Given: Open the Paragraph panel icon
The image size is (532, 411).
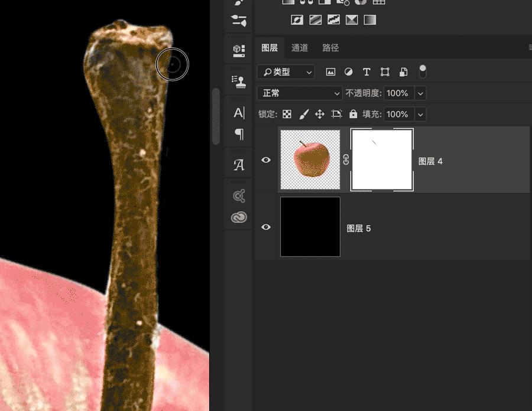Looking at the screenshot, I should coord(239,134).
